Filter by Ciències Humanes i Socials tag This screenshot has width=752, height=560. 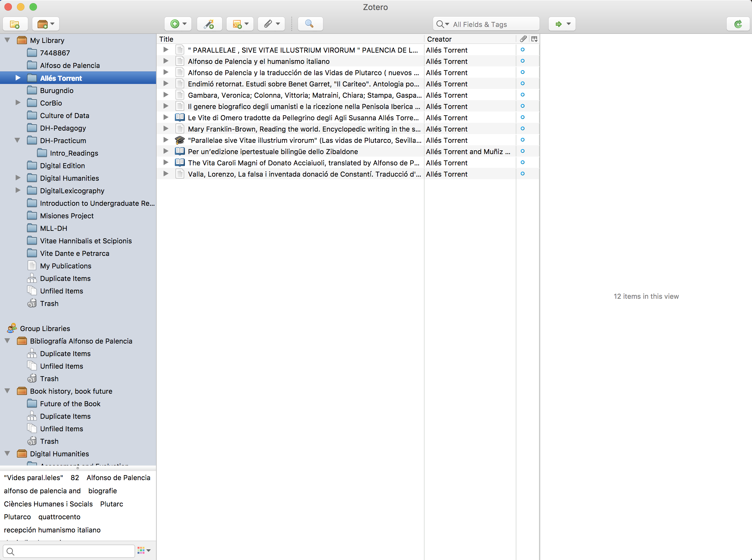pyautogui.click(x=48, y=504)
